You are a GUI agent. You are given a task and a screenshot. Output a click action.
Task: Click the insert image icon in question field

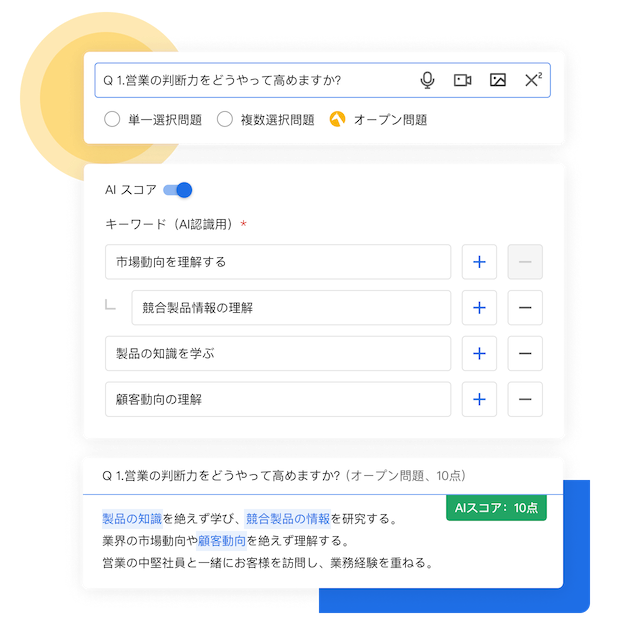tap(497, 80)
